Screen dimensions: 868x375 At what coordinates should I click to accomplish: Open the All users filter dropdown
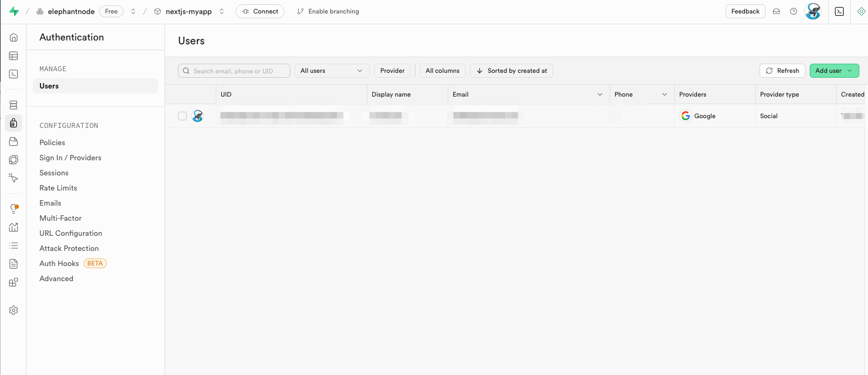tap(332, 71)
